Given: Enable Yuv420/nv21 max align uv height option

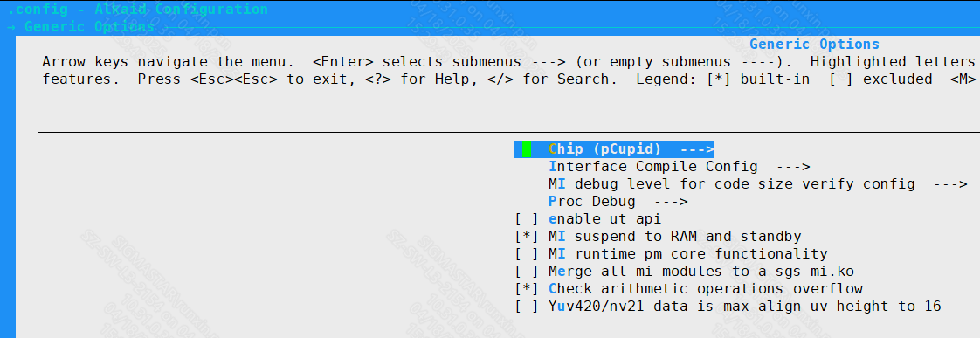Looking at the screenshot, I should click(x=527, y=307).
